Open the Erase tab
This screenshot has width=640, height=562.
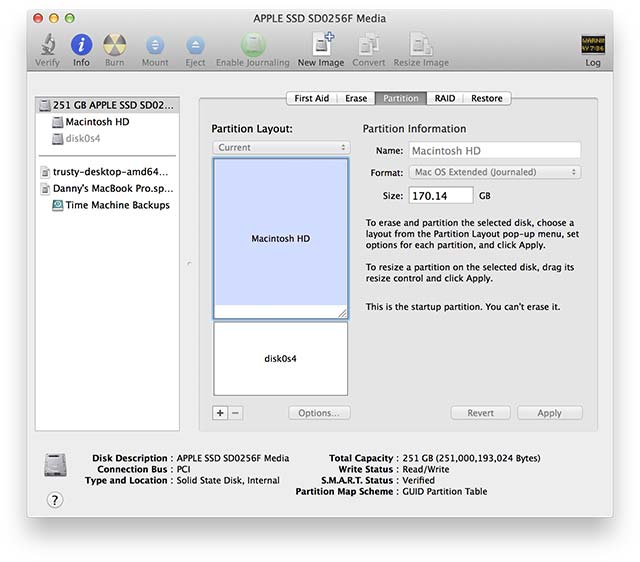(356, 98)
